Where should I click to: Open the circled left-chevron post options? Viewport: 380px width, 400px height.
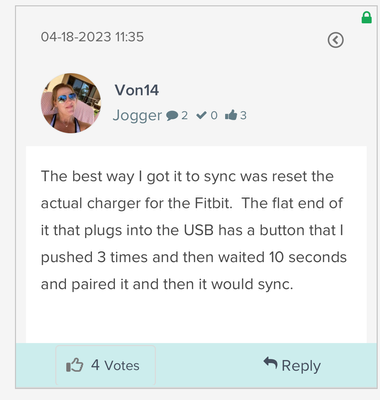coord(335,40)
